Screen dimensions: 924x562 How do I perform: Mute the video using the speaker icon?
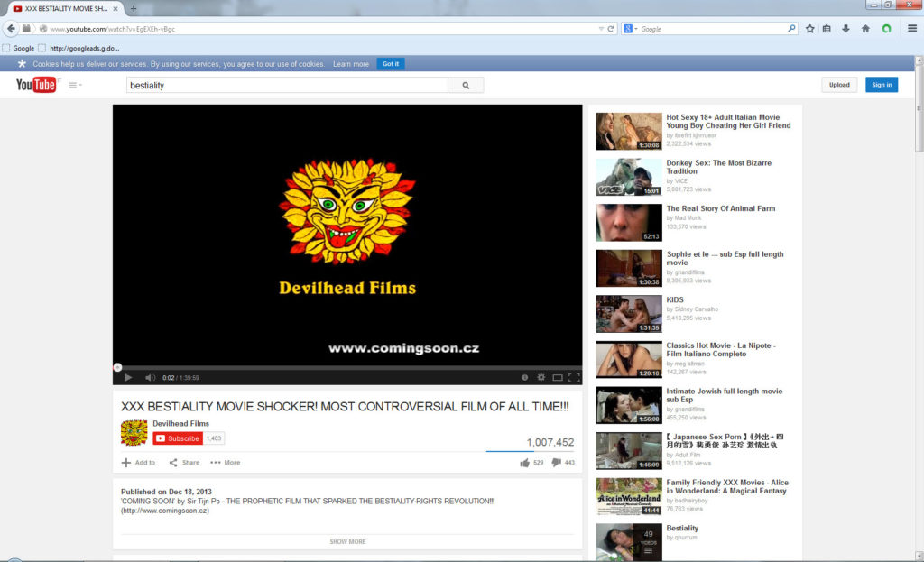pos(151,378)
